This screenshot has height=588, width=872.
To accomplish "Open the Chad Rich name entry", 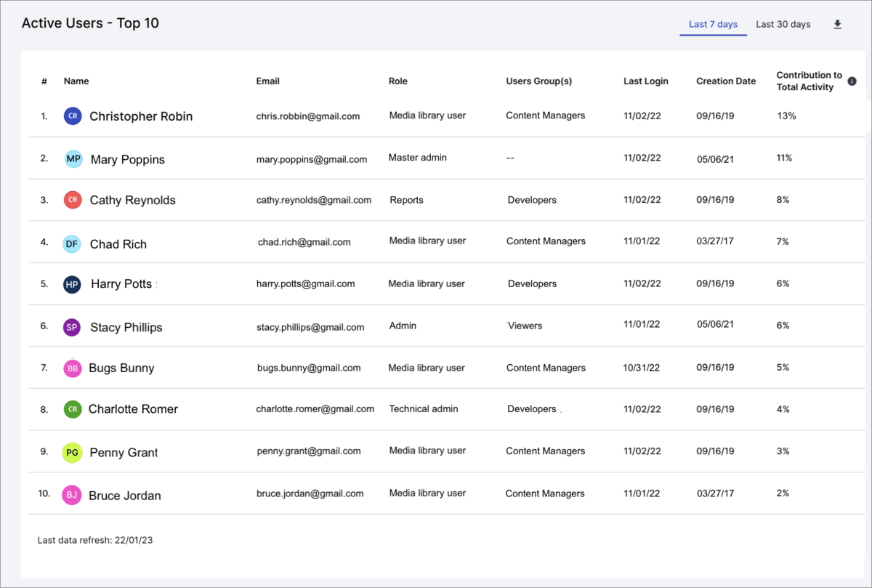I will 118,244.
